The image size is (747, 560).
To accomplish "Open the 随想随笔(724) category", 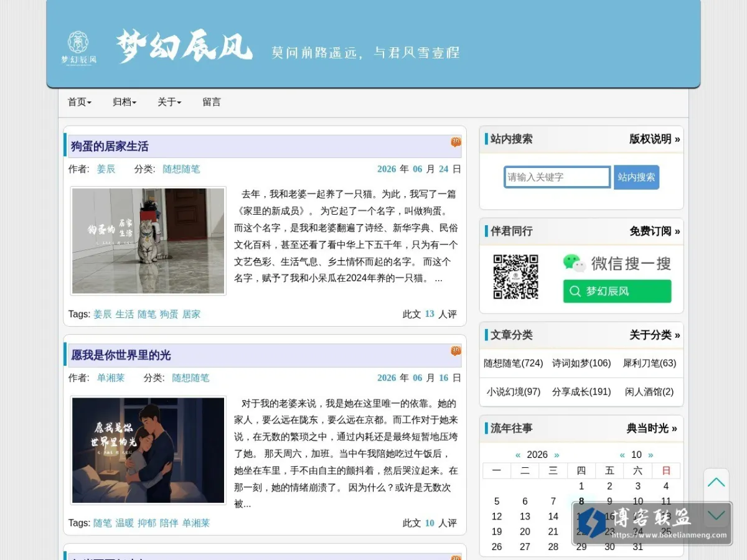I will point(514,363).
